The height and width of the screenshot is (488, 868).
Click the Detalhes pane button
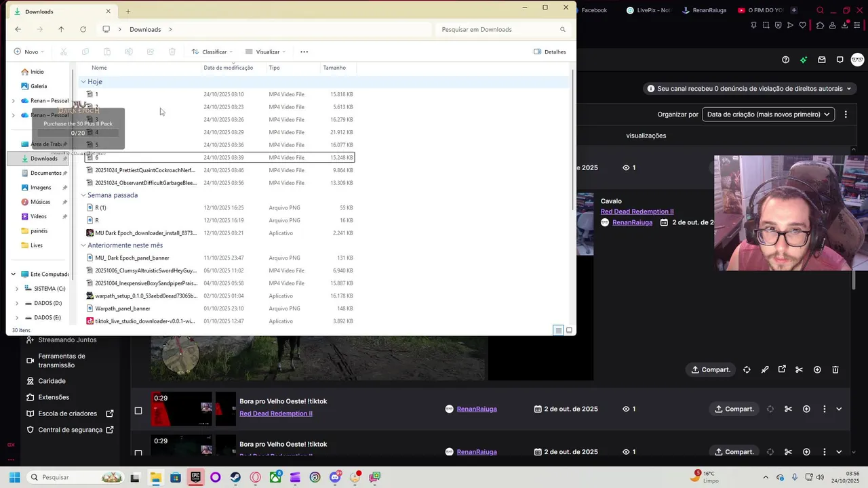tap(549, 52)
